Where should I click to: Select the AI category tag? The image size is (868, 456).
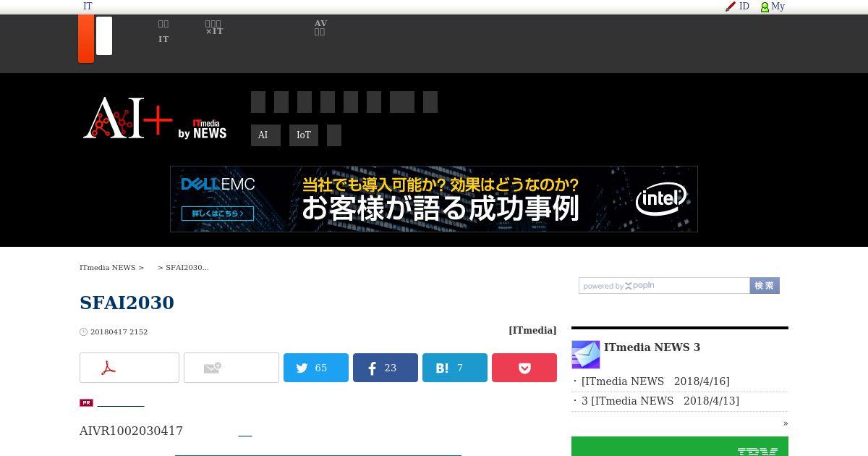tap(265, 135)
